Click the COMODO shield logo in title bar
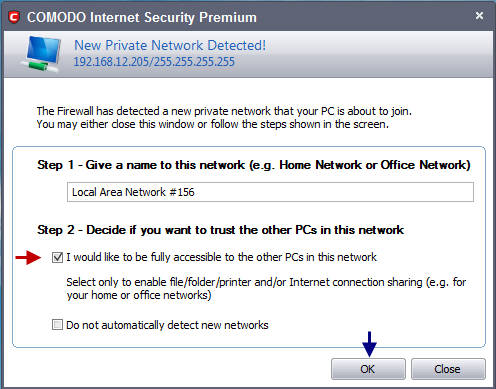 (x=14, y=17)
